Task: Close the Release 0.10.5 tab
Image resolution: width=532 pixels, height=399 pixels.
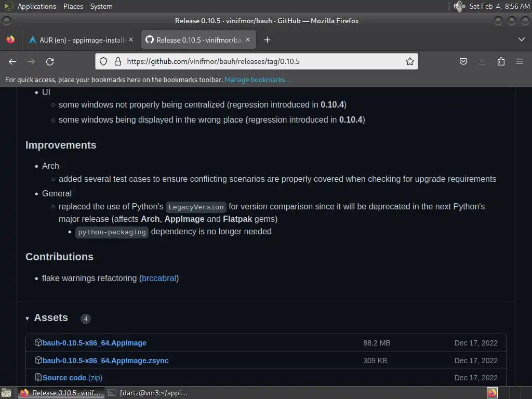Action: click(x=248, y=39)
